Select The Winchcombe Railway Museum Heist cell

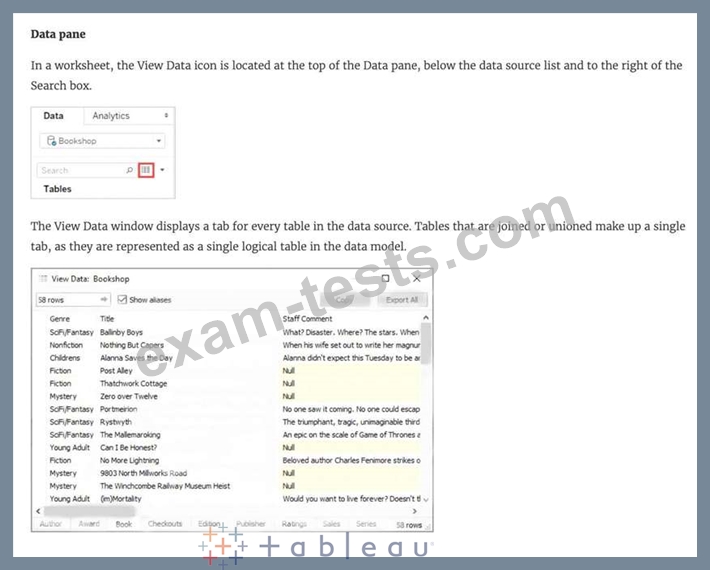click(x=165, y=486)
